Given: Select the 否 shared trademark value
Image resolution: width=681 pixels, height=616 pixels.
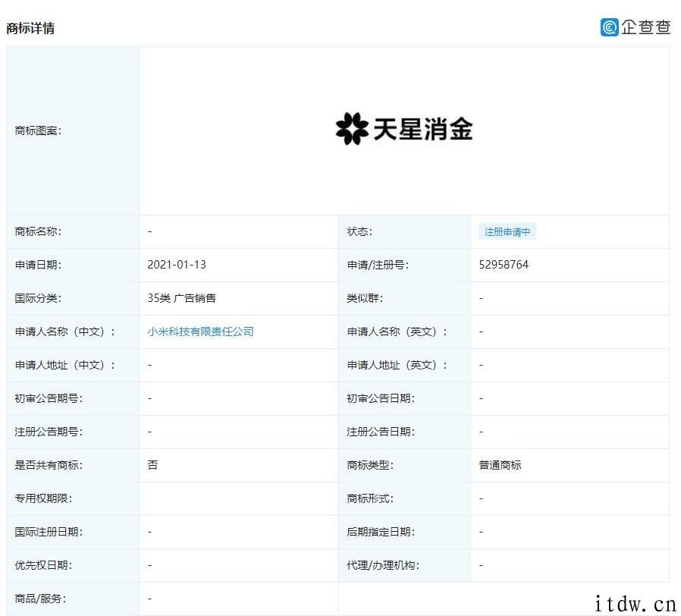Looking at the screenshot, I should tap(152, 465).
